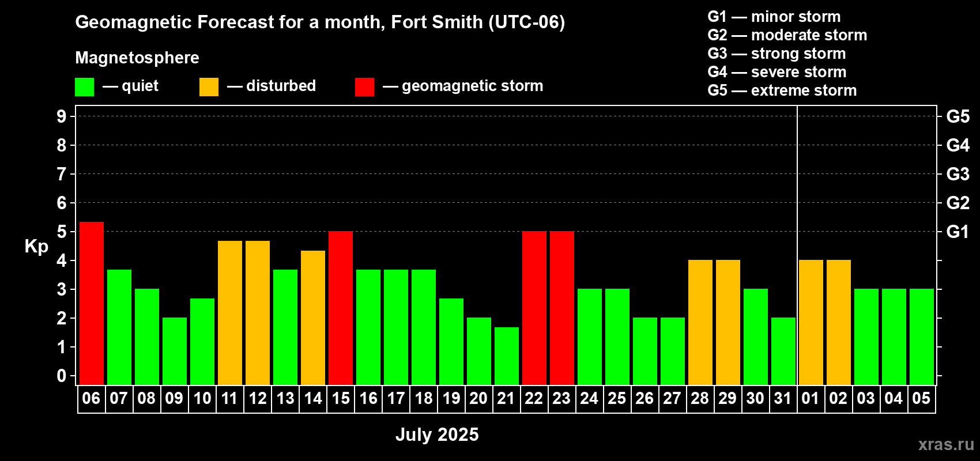Click the date label 17

click(396, 399)
